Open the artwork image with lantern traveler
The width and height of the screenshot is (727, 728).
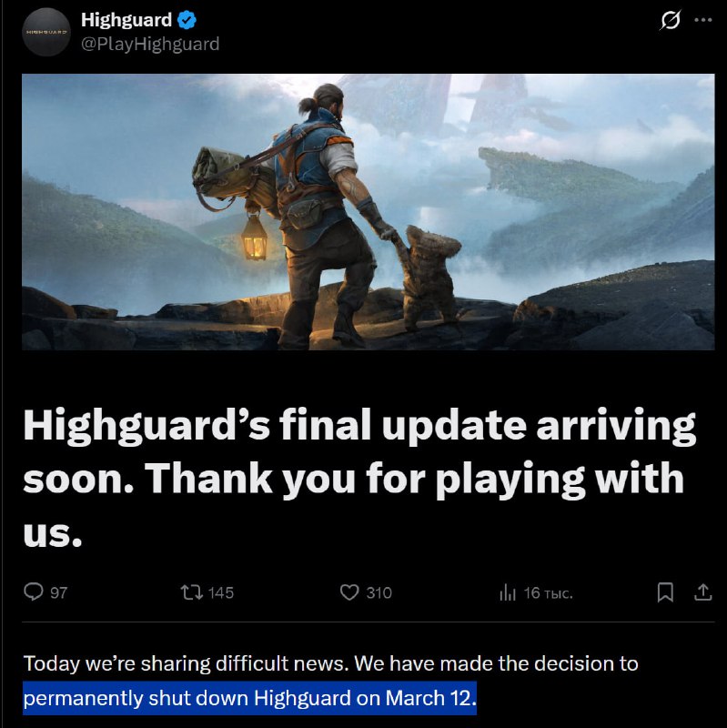369,212
